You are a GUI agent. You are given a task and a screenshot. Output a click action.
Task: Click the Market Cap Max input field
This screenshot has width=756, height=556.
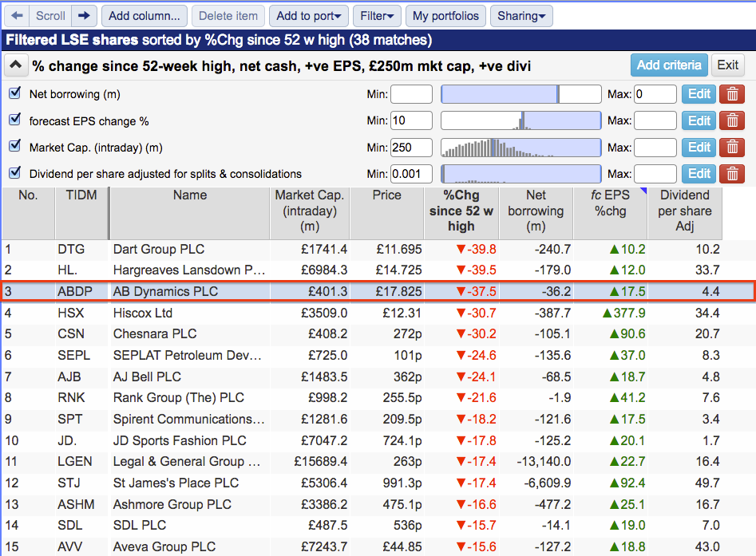(x=655, y=147)
